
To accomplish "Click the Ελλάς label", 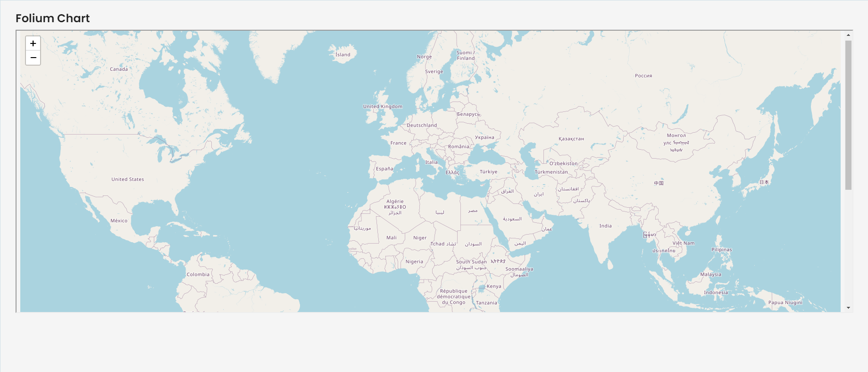I will click(x=452, y=173).
